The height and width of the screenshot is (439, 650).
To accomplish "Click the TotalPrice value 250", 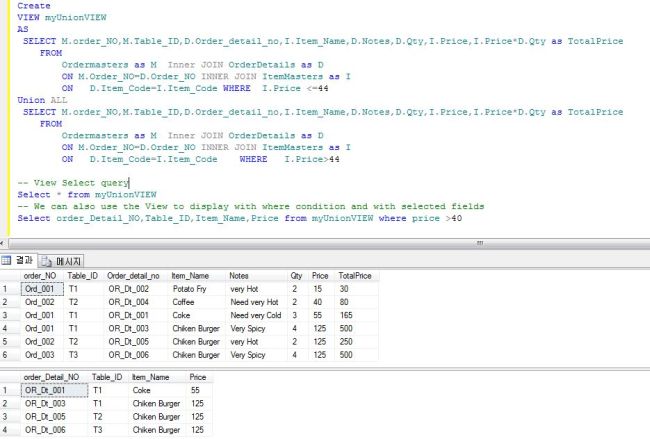I will [356, 342].
